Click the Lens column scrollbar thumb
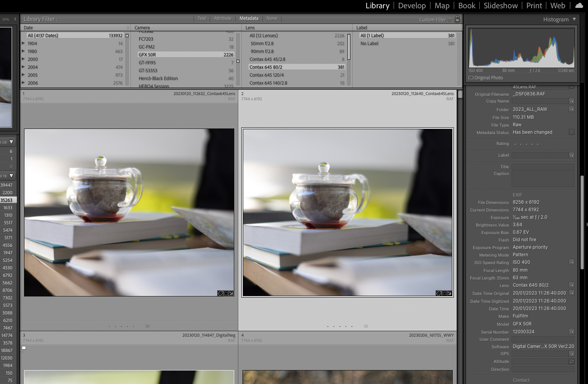 (349, 47)
